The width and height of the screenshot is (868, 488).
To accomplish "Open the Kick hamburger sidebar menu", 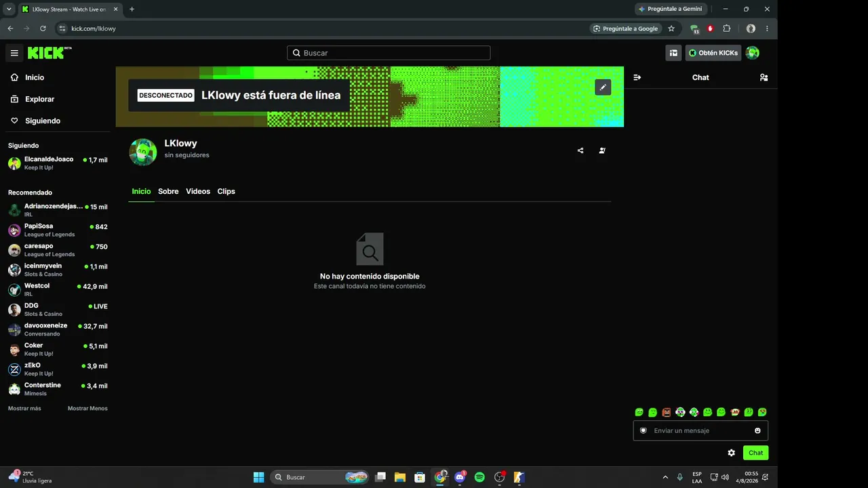I will pos(14,53).
